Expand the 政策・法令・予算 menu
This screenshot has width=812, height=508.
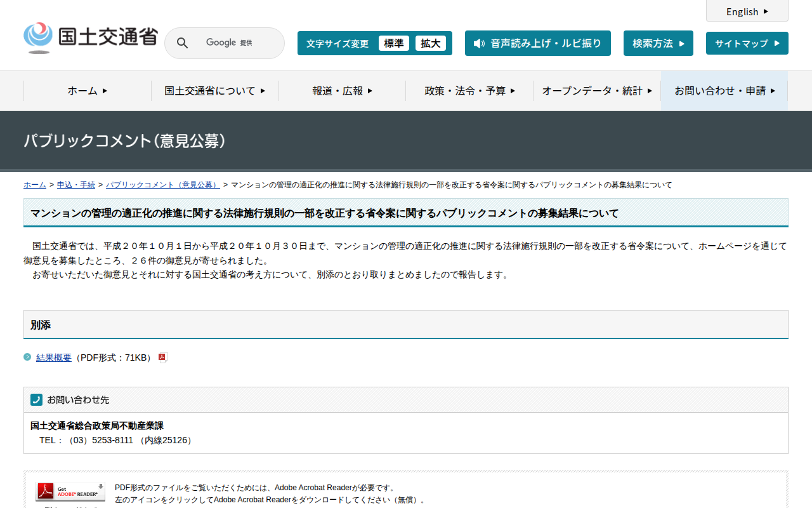[469, 91]
